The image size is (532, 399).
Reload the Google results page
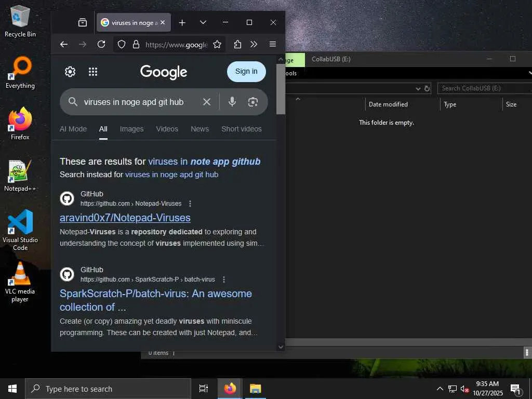[x=101, y=44]
